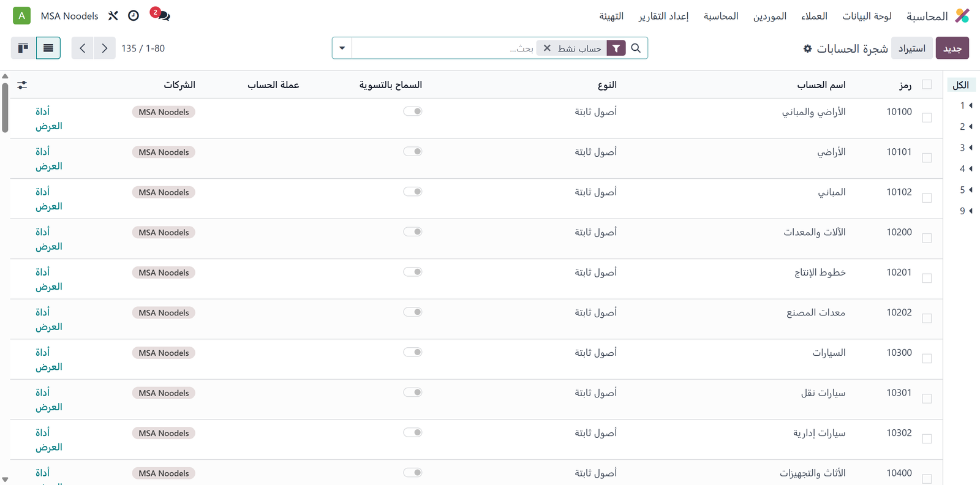Check the box for account 10102
Image resolution: width=980 pixels, height=485 pixels.
[x=927, y=198]
